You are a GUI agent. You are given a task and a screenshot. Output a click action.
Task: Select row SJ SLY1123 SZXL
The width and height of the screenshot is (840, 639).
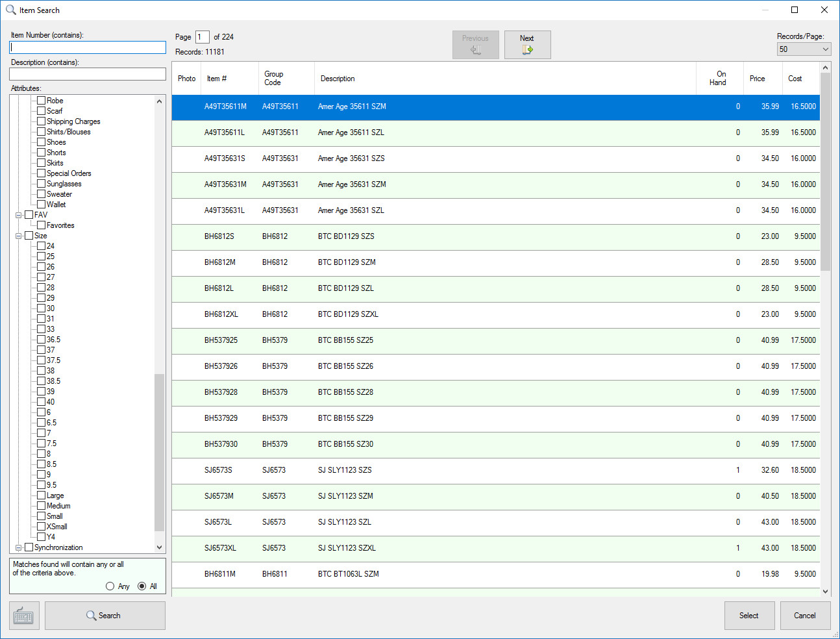[x=496, y=548]
